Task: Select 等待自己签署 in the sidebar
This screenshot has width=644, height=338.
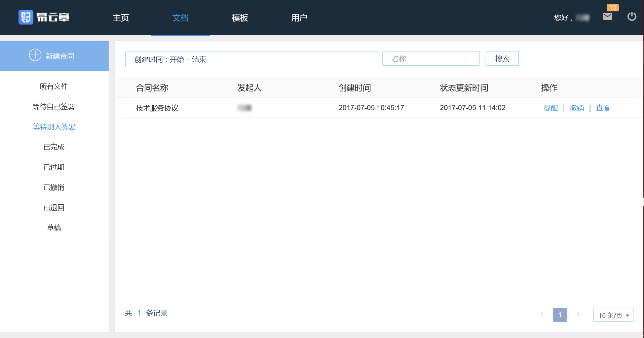Action: pyautogui.click(x=54, y=107)
